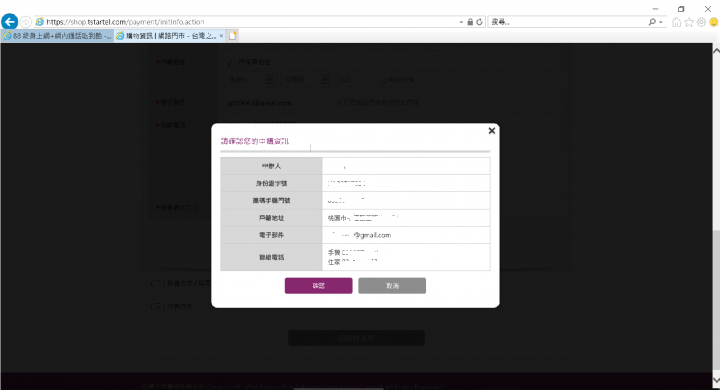Click the page icon beside the URL

tap(40, 22)
